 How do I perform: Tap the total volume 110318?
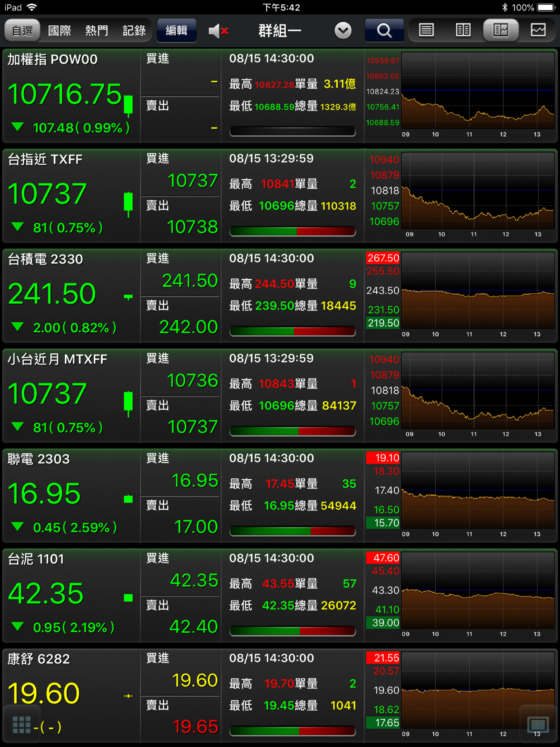[x=339, y=206]
